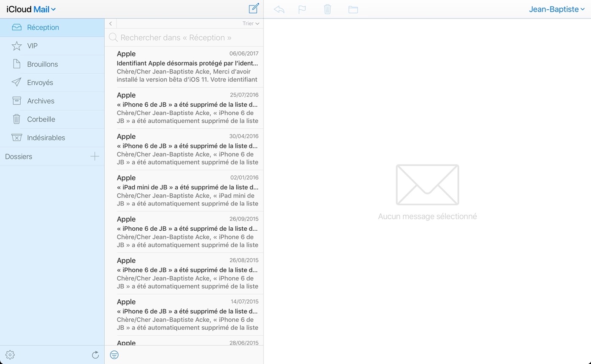Switch to the Brouillons folder
591x364 pixels.
click(x=43, y=64)
